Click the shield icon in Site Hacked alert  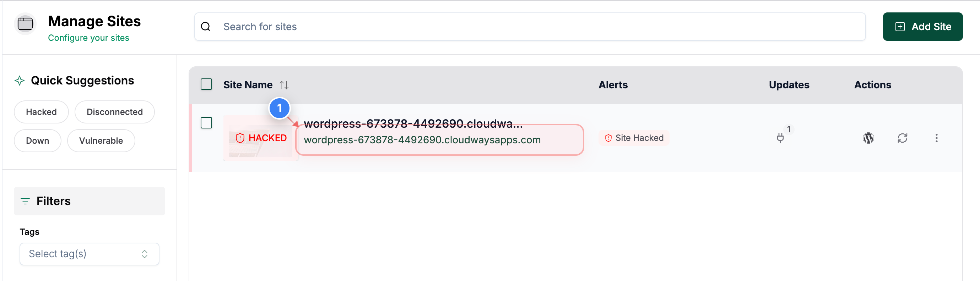coord(608,138)
